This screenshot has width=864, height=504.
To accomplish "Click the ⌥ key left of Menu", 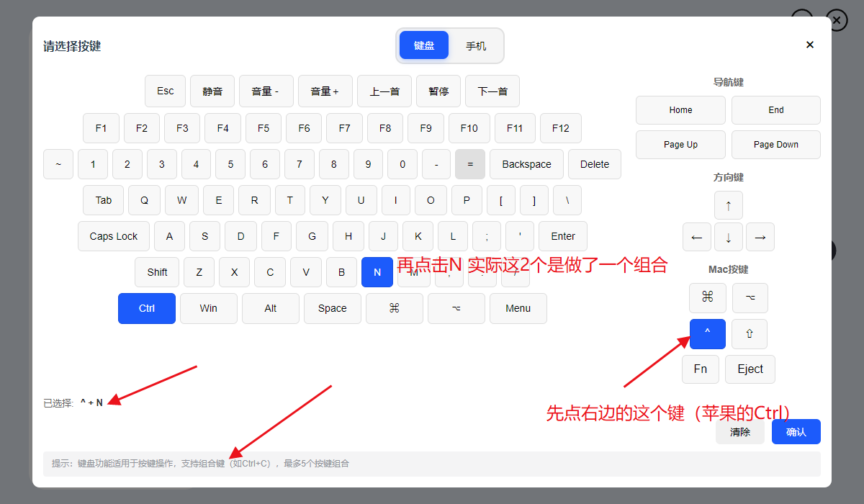I will tap(456, 308).
